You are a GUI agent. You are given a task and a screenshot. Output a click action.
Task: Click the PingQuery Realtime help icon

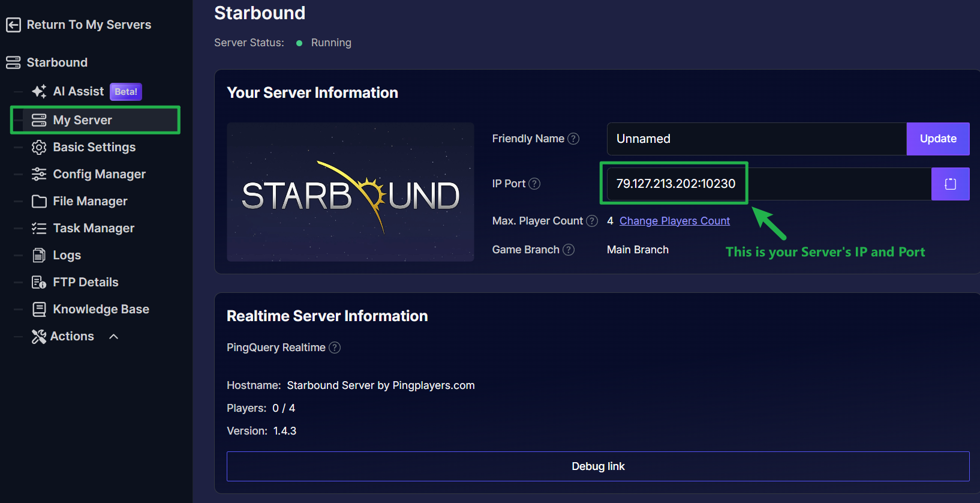(335, 348)
